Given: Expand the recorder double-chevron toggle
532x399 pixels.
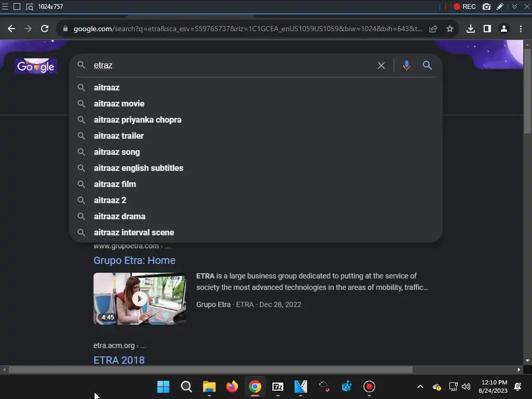Looking at the screenshot, I should tap(515, 6).
